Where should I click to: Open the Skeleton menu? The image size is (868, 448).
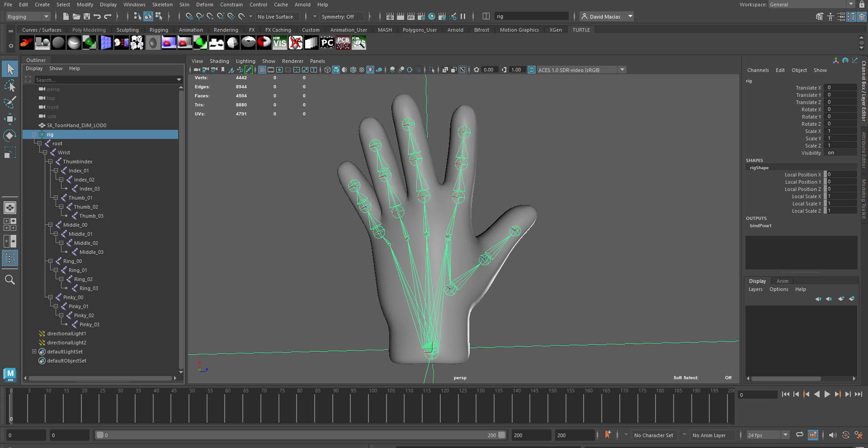pos(162,5)
